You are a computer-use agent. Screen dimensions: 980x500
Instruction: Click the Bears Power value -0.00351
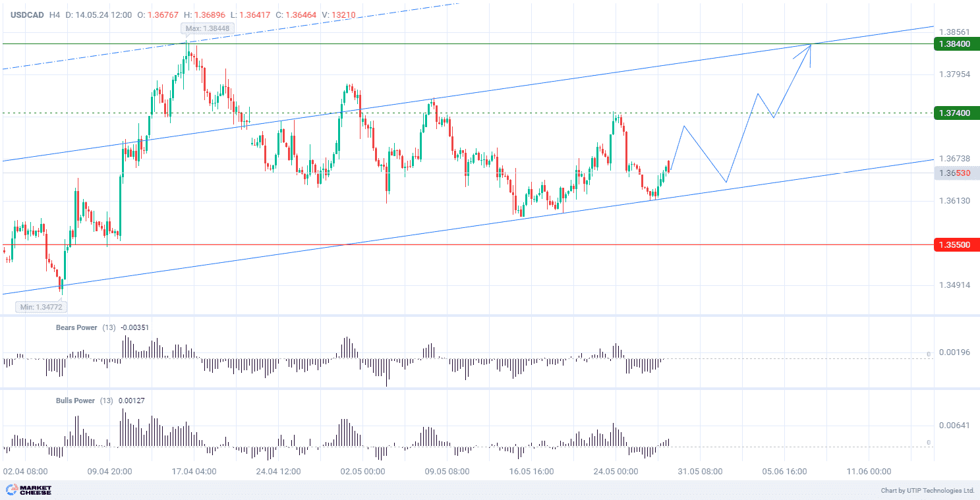pyautogui.click(x=136, y=327)
